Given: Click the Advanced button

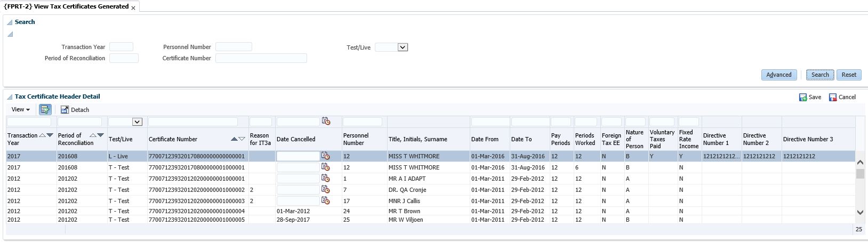Looking at the screenshot, I should point(778,75).
